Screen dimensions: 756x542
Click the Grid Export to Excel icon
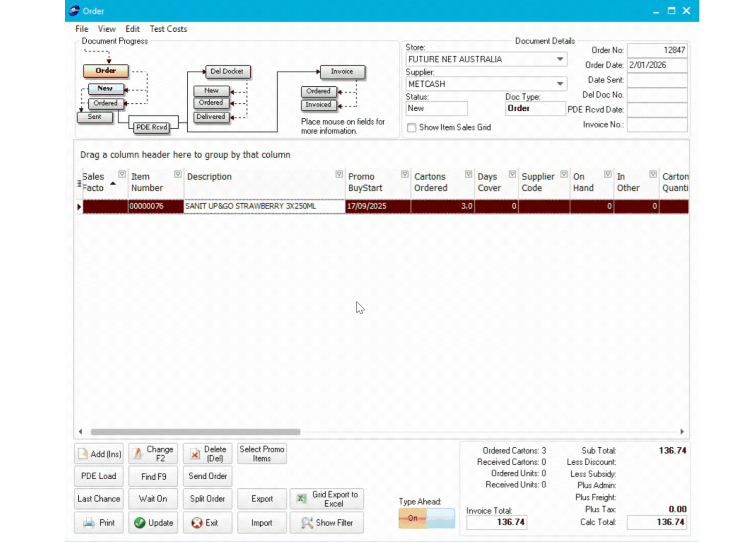click(x=301, y=499)
